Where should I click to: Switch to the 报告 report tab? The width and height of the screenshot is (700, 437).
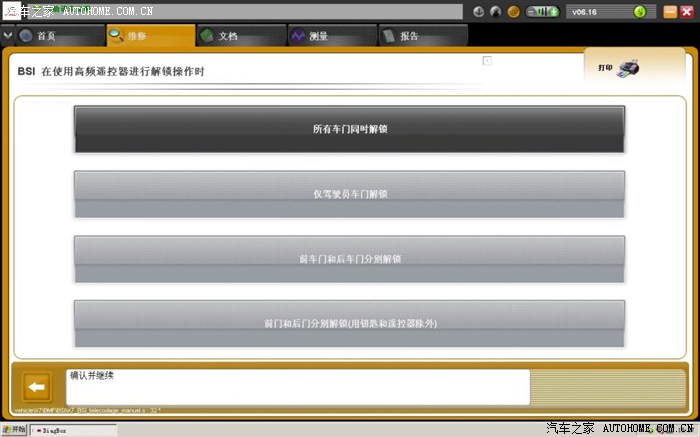(408, 36)
